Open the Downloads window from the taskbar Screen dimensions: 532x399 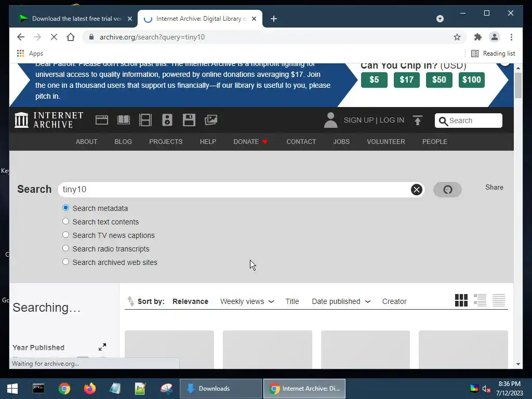click(220, 389)
